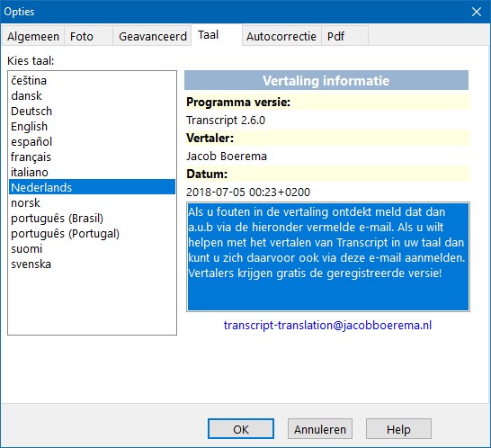Image resolution: width=491 pixels, height=448 pixels.
Task: Pick Deutsch from the language list
Action: 92,112
